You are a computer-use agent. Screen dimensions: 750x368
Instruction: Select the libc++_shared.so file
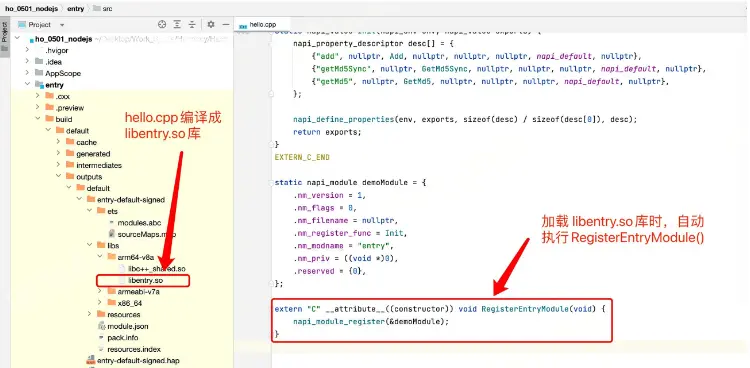click(x=156, y=268)
